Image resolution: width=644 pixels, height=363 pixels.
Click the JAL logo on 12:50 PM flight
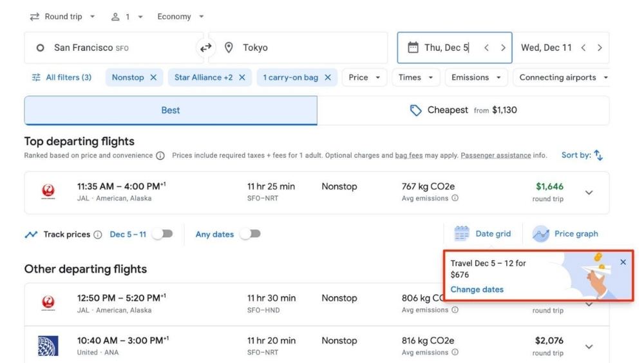(48, 304)
